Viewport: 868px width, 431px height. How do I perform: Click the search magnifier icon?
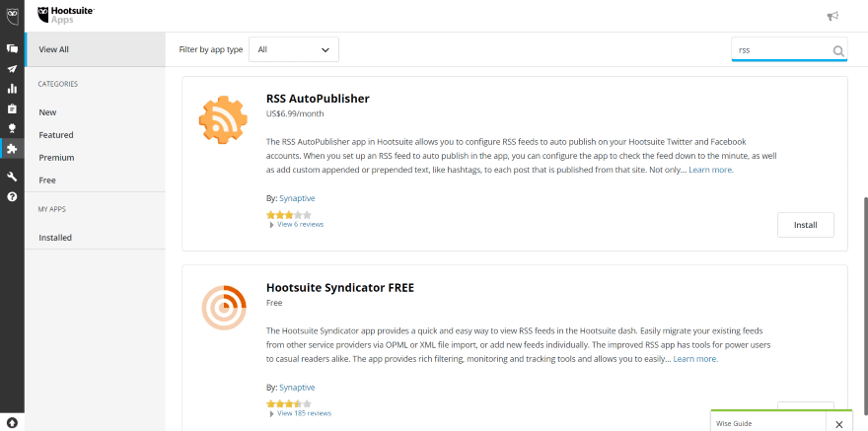(838, 51)
